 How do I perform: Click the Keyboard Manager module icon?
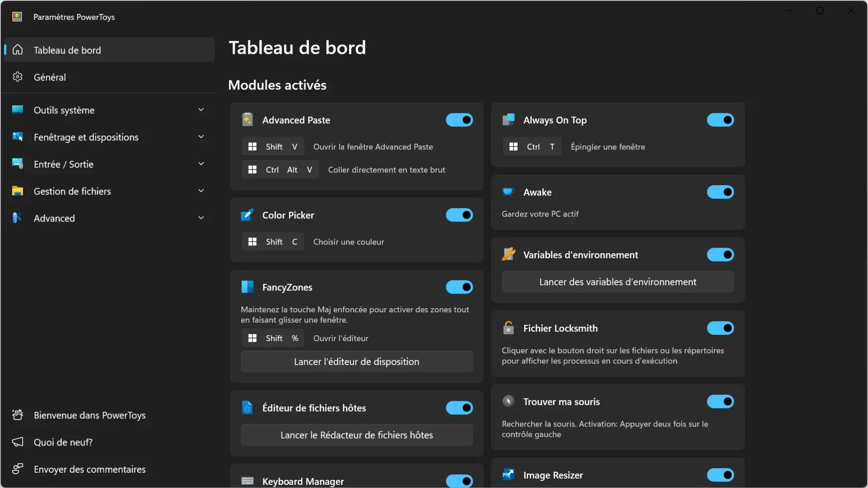[247, 481]
